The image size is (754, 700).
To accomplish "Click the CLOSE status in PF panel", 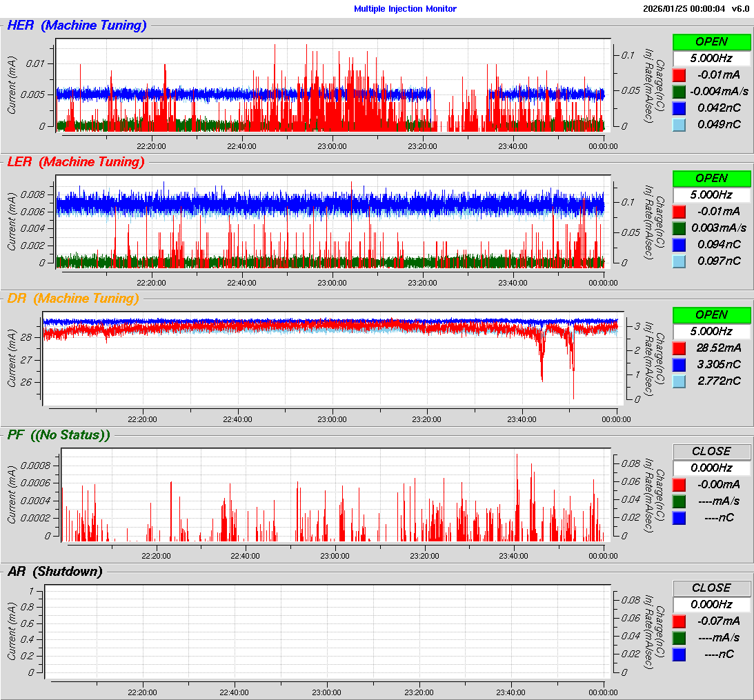I will (711, 451).
